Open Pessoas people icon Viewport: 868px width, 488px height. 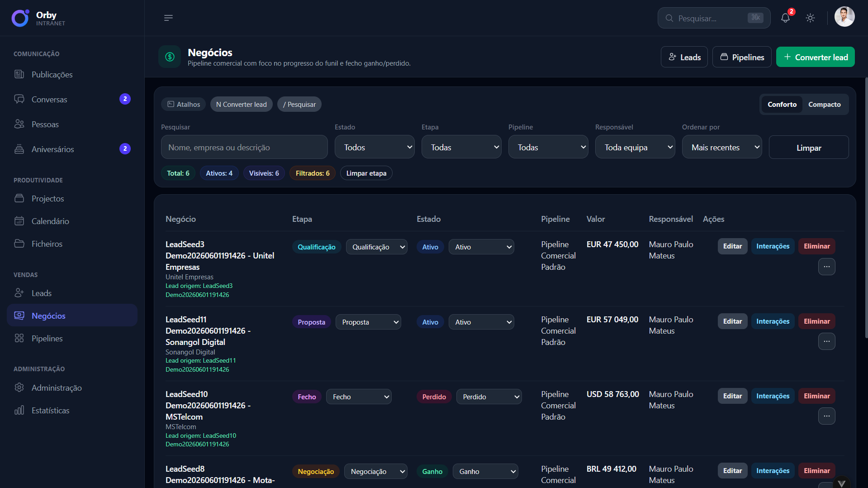[x=19, y=124]
